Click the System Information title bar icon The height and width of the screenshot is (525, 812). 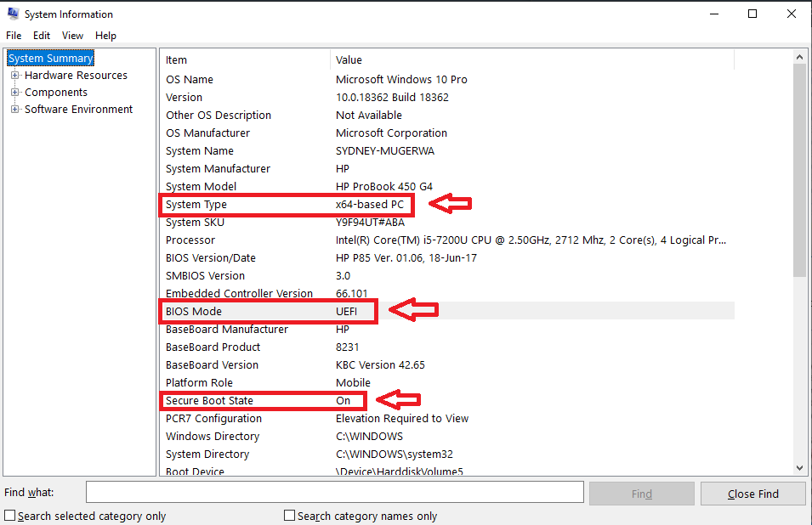pyautogui.click(x=13, y=14)
